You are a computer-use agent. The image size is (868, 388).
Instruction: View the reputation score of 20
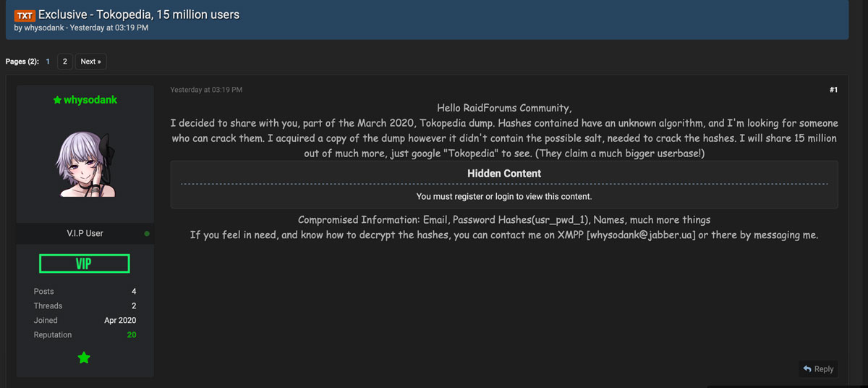pyautogui.click(x=131, y=335)
